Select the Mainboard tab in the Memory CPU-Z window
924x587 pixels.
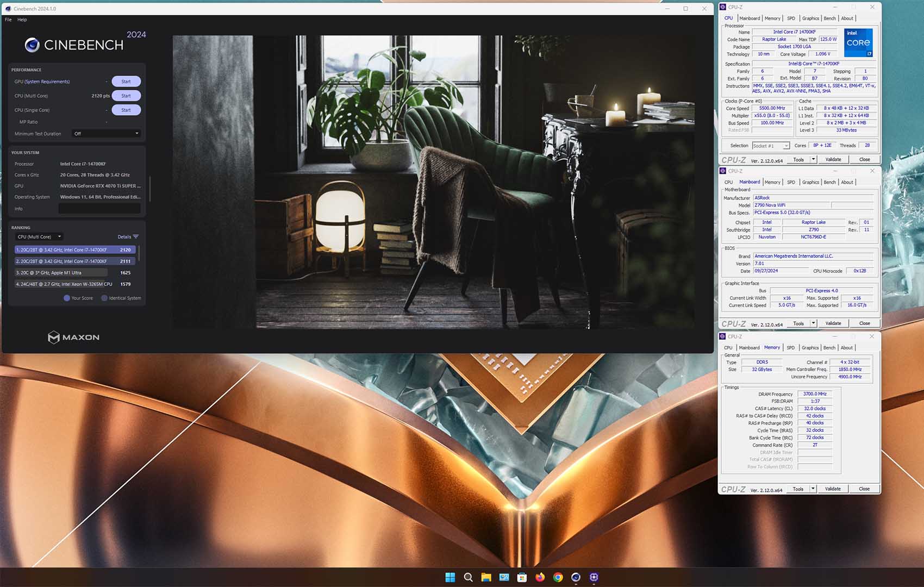pyautogui.click(x=749, y=348)
